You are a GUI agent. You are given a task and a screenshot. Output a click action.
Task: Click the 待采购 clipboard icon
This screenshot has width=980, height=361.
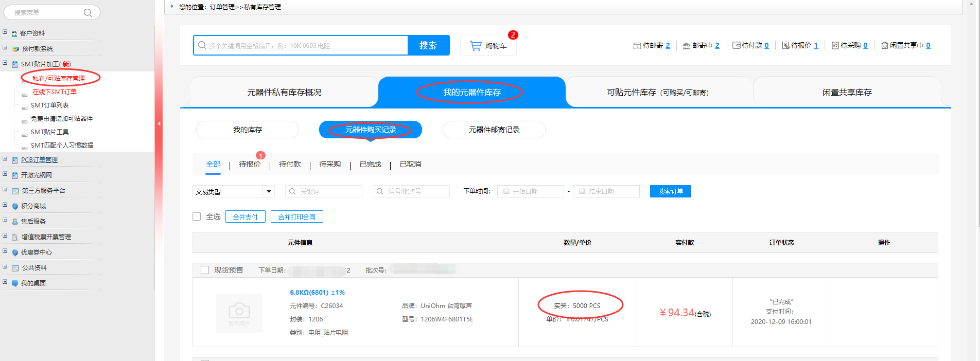point(835,46)
